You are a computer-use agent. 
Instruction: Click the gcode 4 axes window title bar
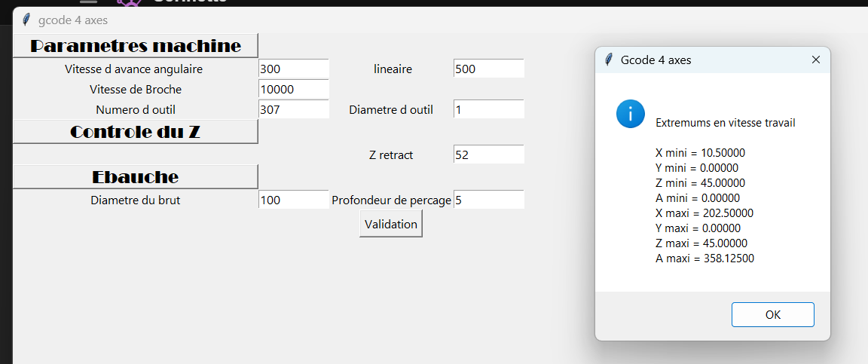click(x=301, y=20)
